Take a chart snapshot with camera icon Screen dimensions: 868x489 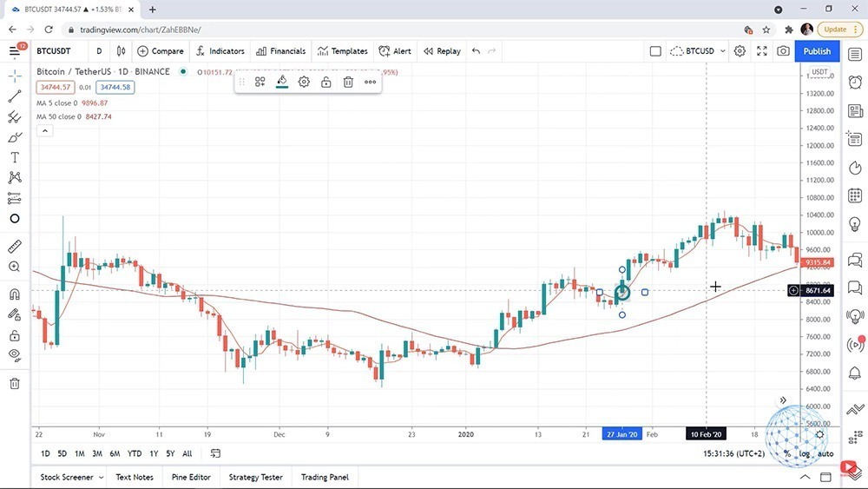coord(784,51)
